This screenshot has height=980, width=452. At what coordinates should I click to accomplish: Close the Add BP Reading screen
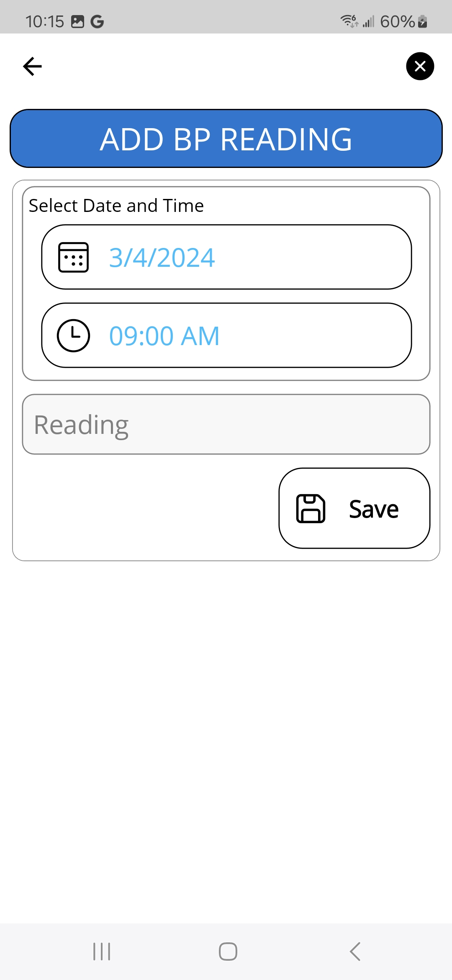point(420,66)
